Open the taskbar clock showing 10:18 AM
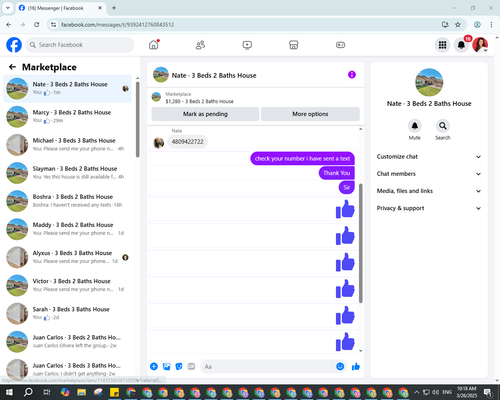Viewport: 500px width, 400px height. (467, 392)
